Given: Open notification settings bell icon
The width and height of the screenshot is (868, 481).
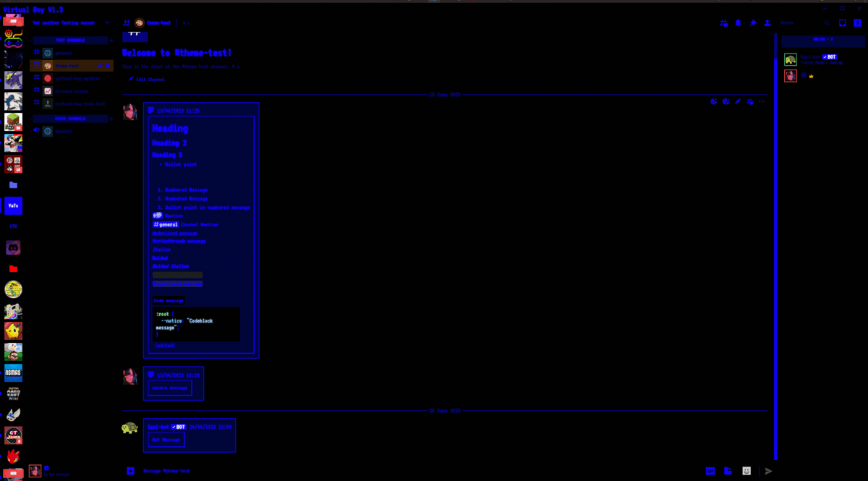Looking at the screenshot, I should [x=739, y=23].
